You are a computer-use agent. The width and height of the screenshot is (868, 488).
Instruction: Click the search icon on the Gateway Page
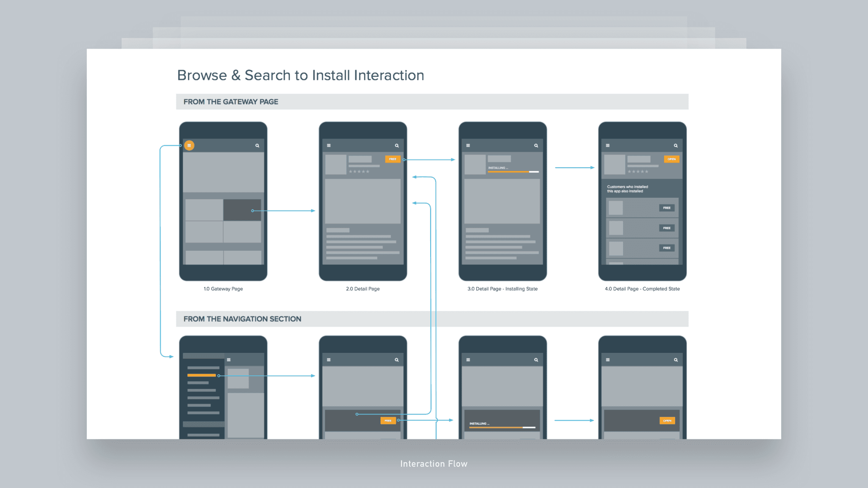pyautogui.click(x=257, y=145)
